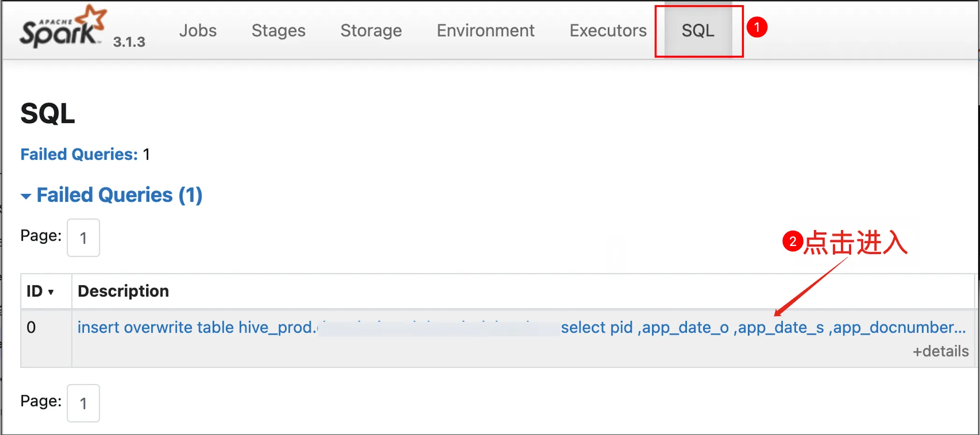Click the Spark version 3.1.3 label
The width and height of the screenshot is (980, 435).
click(129, 42)
